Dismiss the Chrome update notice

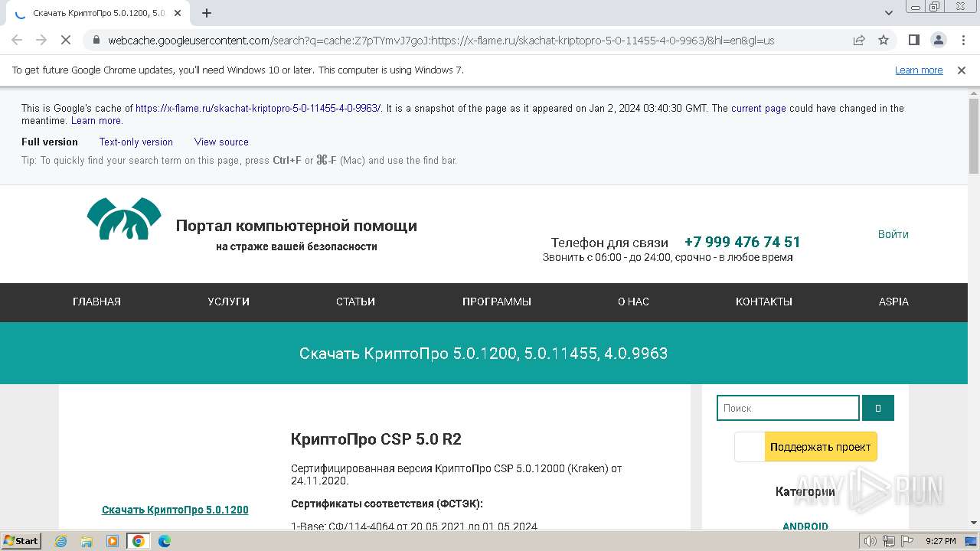click(x=962, y=70)
